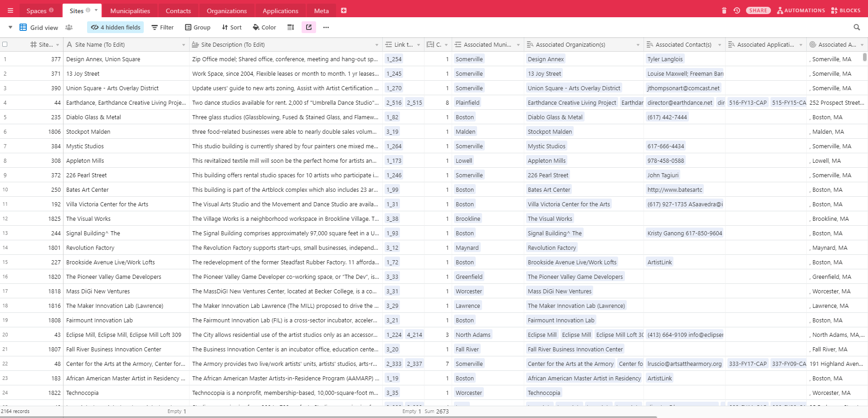This screenshot has height=418, width=868.
Task: Click 4 hidden fields button
Action: (x=116, y=27)
